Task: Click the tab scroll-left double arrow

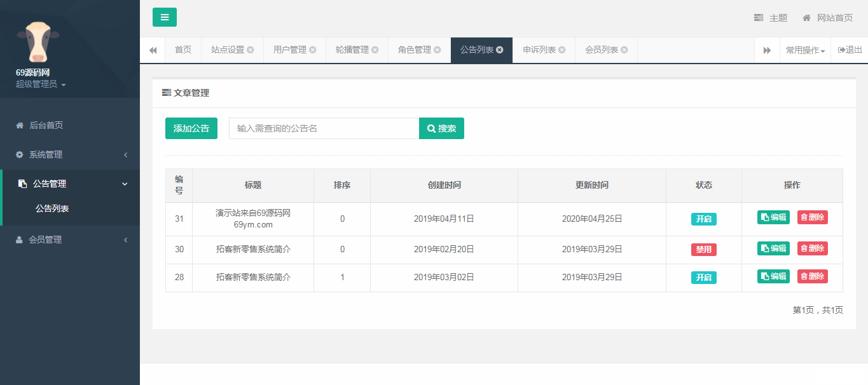Action: (153, 50)
